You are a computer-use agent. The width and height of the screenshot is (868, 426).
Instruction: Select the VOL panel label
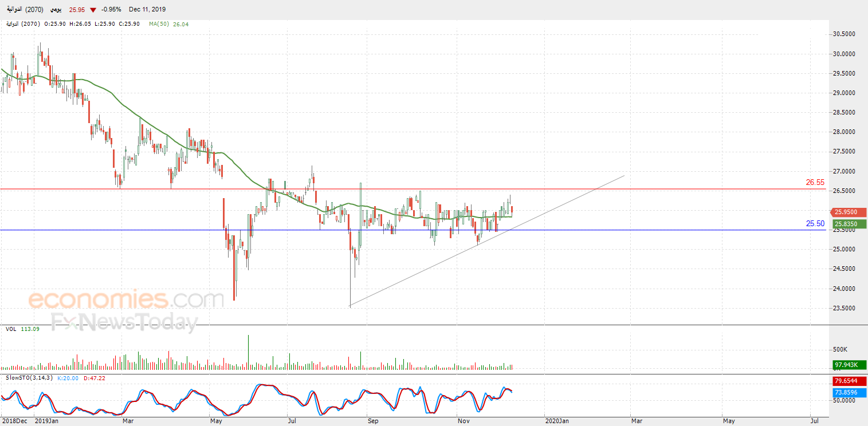pos(11,329)
